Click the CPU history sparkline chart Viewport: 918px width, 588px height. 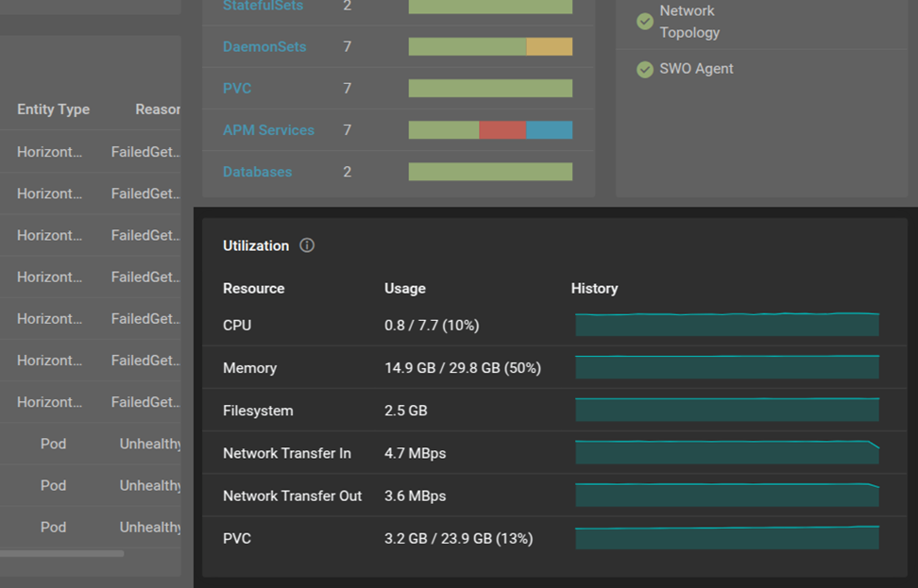[727, 324]
